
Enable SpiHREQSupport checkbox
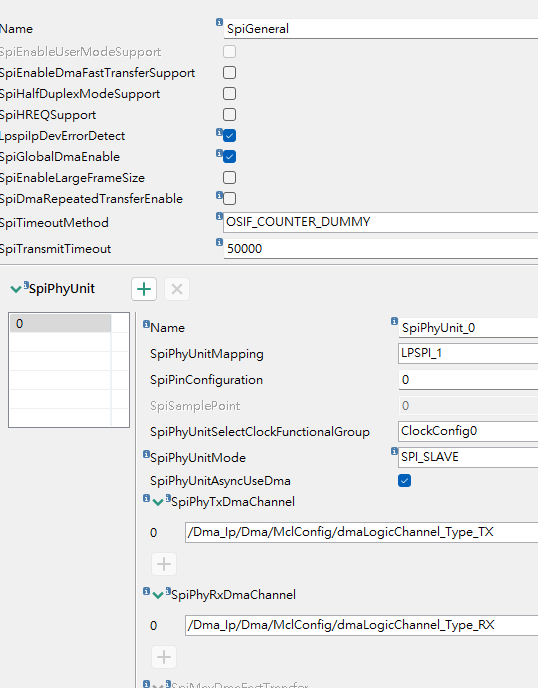coord(230,115)
